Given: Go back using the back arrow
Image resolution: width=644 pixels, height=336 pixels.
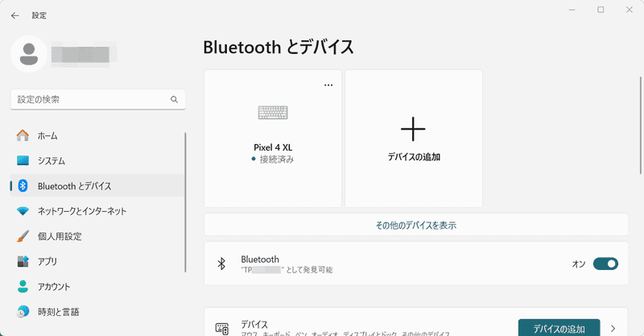Looking at the screenshot, I should [x=15, y=15].
